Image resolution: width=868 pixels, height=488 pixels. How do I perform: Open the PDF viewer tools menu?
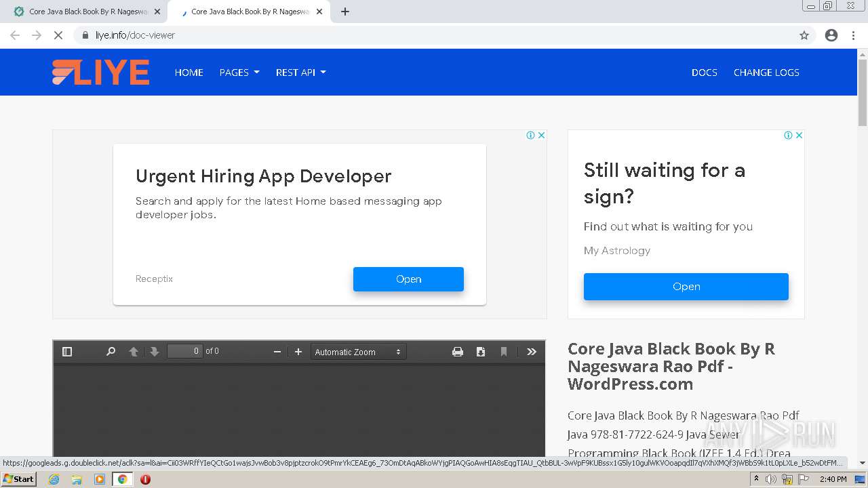click(x=532, y=351)
